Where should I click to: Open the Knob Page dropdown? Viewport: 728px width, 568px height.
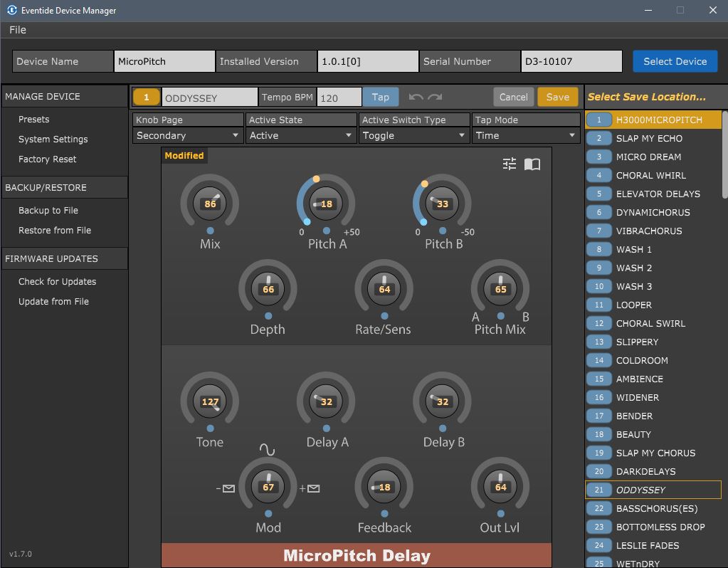(188, 136)
